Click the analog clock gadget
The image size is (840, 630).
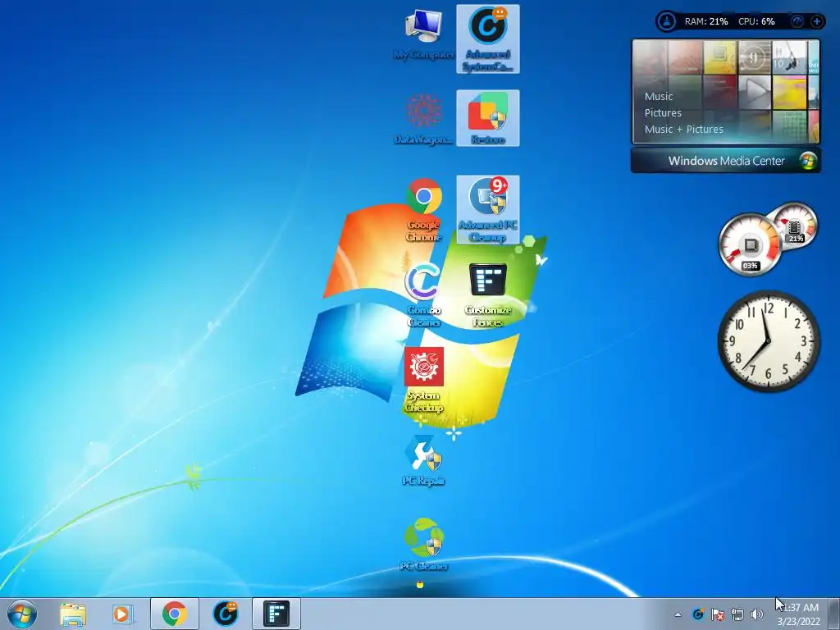click(x=768, y=340)
